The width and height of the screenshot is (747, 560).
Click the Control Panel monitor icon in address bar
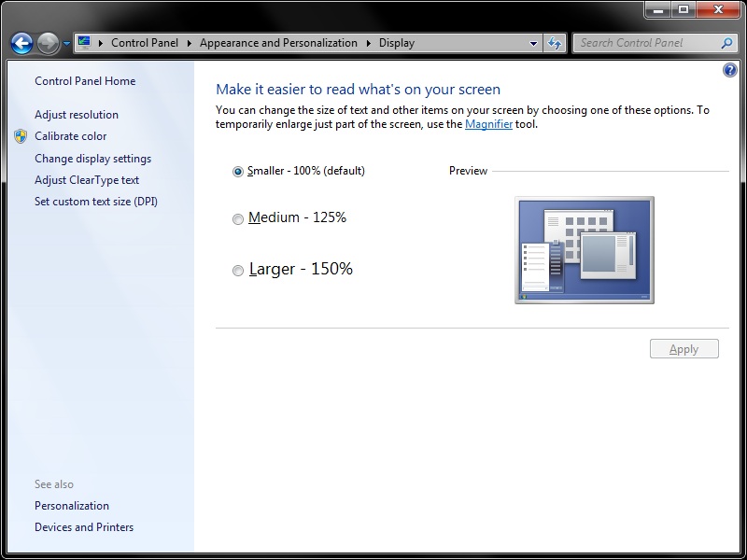click(x=84, y=42)
